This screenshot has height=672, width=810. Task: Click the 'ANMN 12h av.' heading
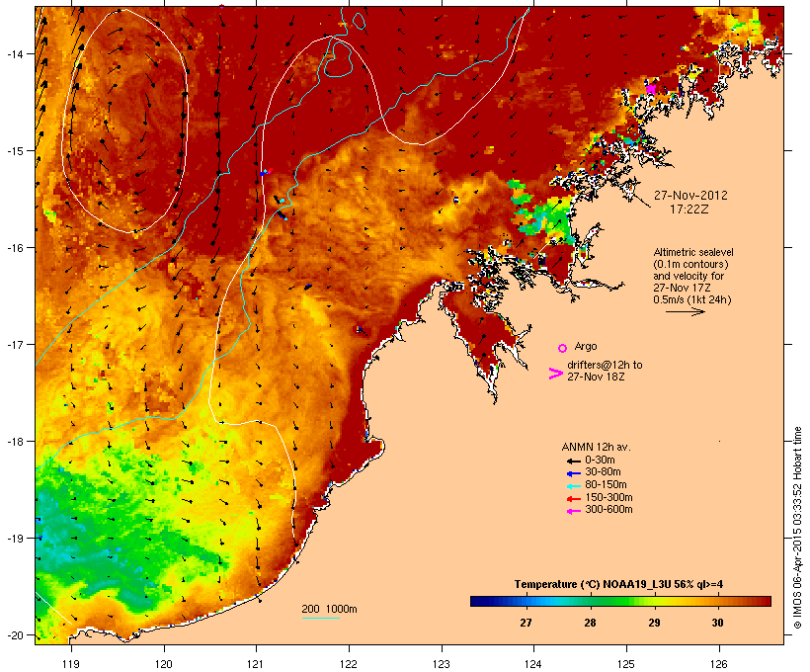coord(596,447)
